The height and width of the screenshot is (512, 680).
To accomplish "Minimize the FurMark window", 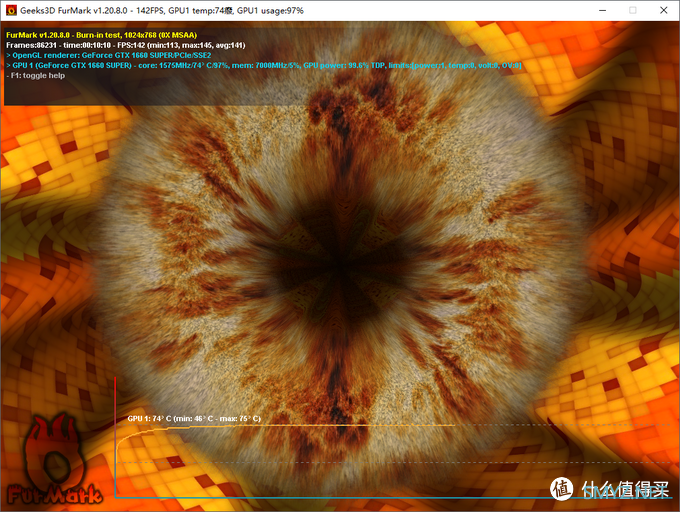I will (x=602, y=10).
